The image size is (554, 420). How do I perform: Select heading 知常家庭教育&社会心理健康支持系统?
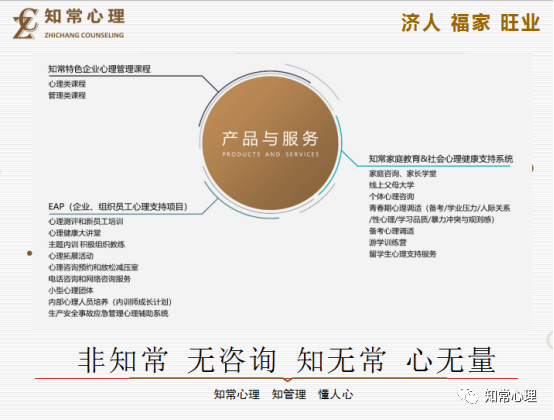click(x=441, y=159)
